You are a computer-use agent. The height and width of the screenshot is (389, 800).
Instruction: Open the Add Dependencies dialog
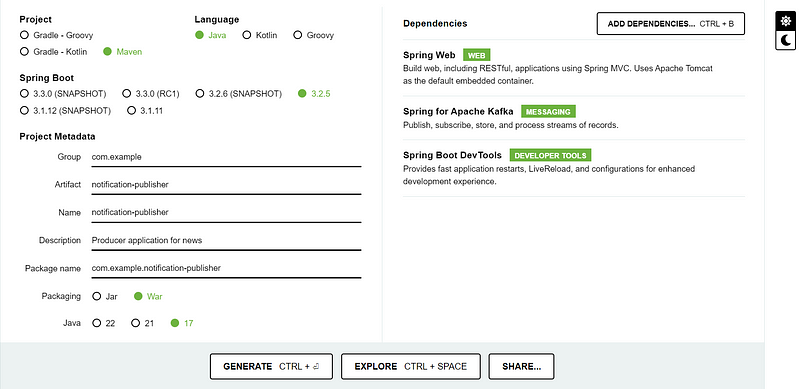(x=671, y=23)
